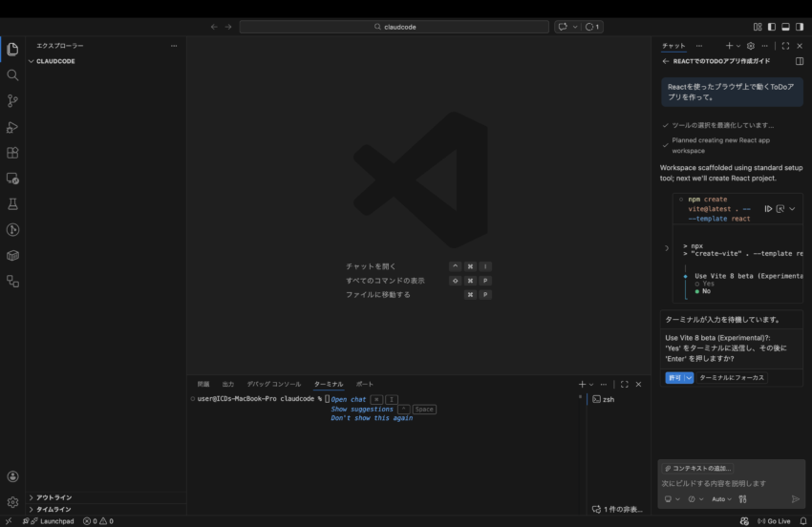
Task: Click the chat message input field
Action: tap(726, 483)
